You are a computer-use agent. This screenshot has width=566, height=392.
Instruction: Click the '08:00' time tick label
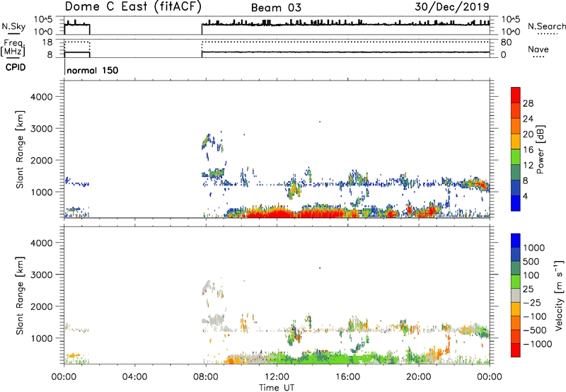click(206, 377)
